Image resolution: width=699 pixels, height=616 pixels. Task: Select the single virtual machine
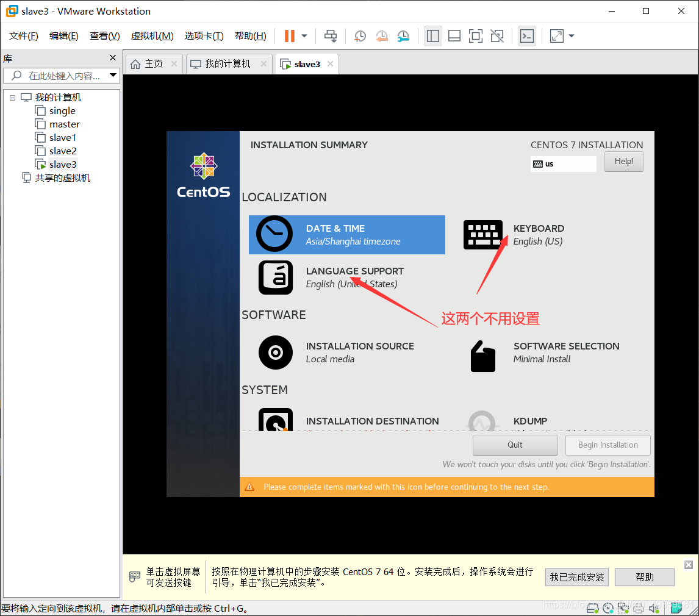click(x=62, y=111)
